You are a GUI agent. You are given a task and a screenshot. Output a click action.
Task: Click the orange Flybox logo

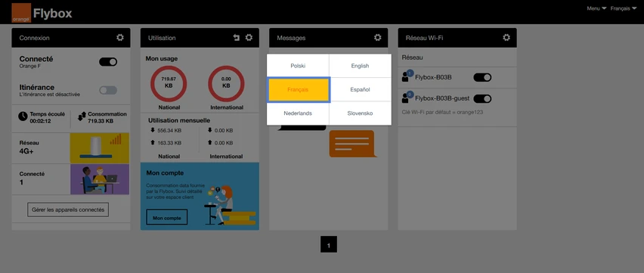(x=21, y=13)
